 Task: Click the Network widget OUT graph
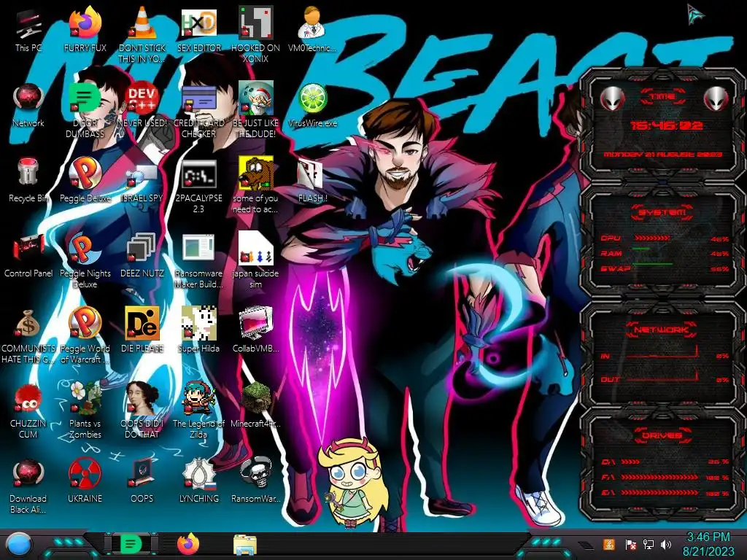click(x=662, y=377)
